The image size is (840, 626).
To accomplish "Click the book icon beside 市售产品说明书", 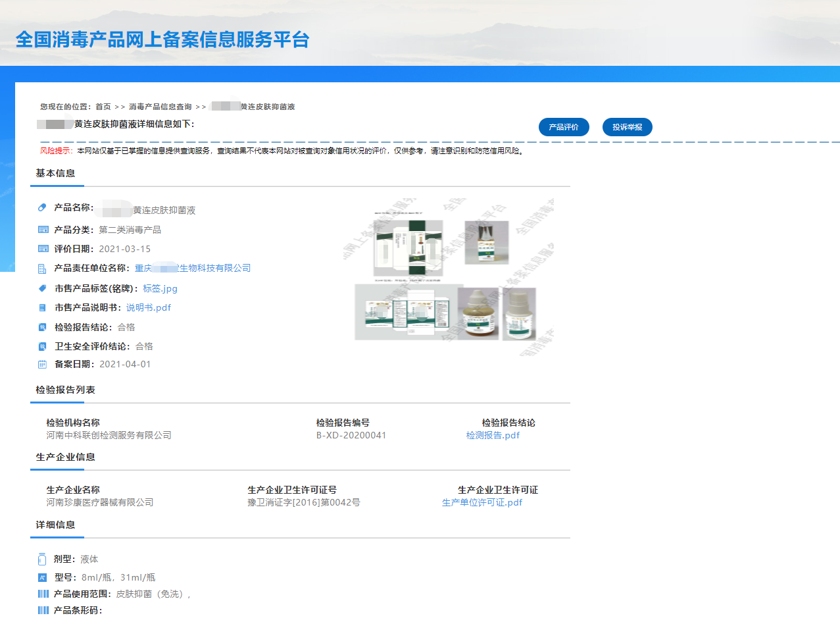I will coord(43,307).
